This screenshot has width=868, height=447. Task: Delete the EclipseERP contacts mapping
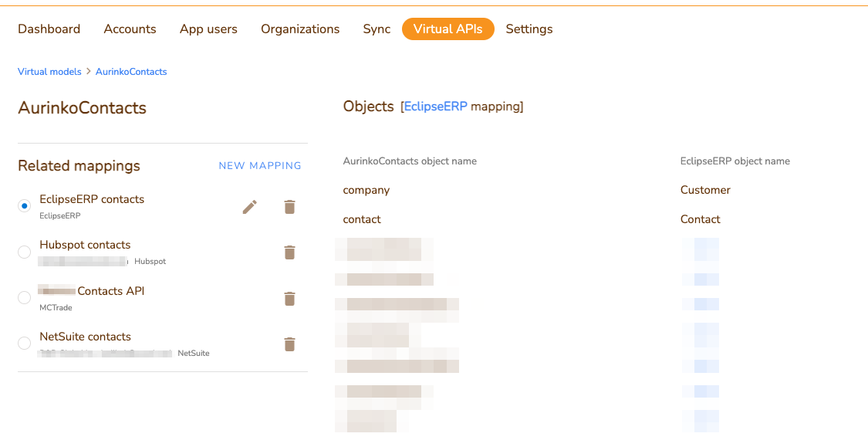coord(289,207)
